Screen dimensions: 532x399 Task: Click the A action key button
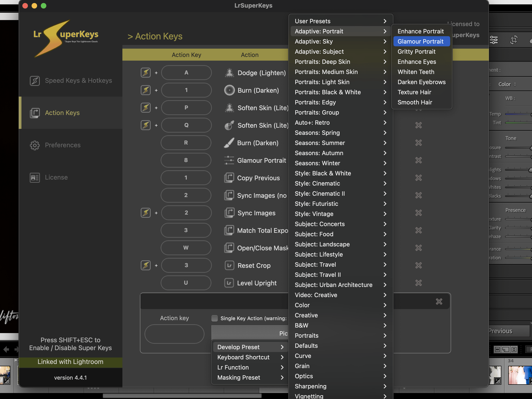click(x=186, y=73)
